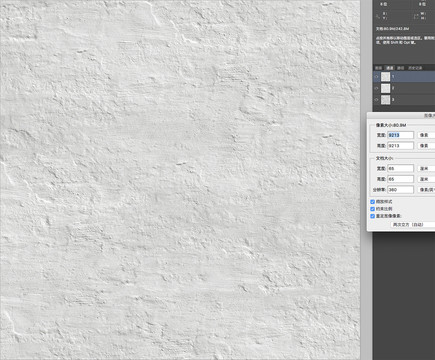Select the thumbnail of channel 1
435x360 pixels.
point(385,77)
